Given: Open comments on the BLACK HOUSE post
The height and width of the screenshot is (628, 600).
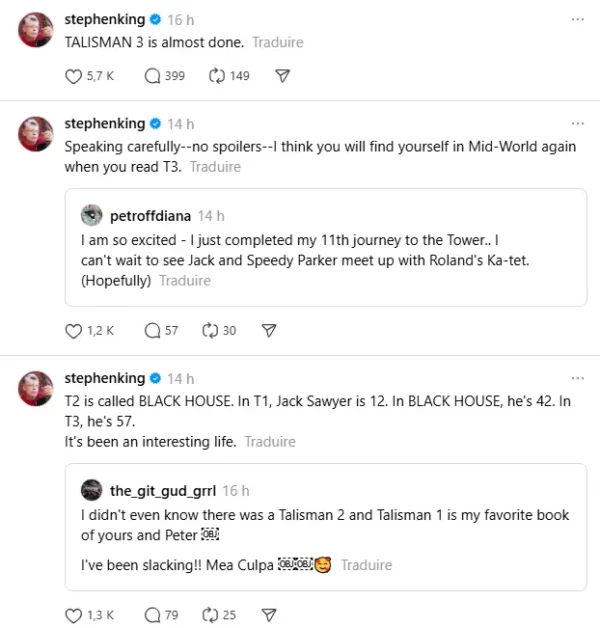Looking at the screenshot, I should pos(153,615).
